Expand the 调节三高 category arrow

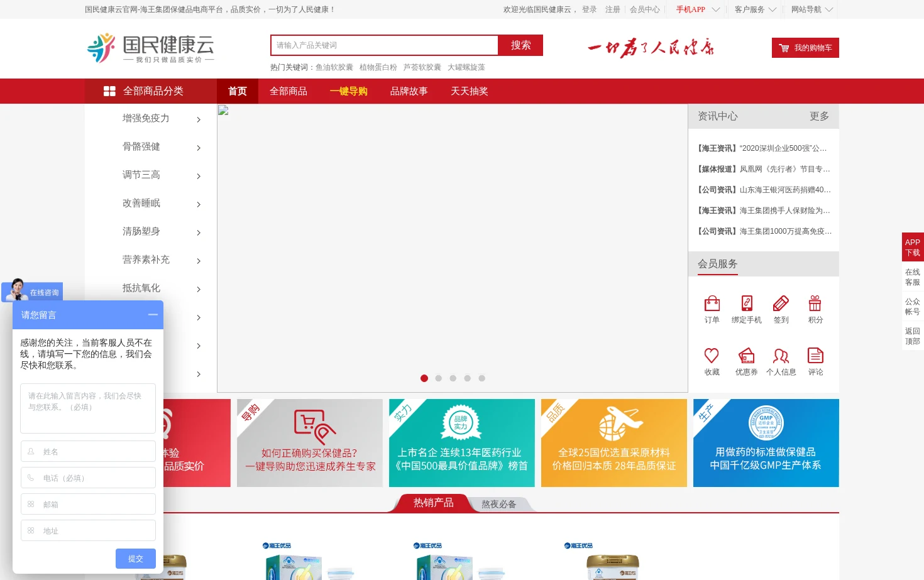coord(199,176)
